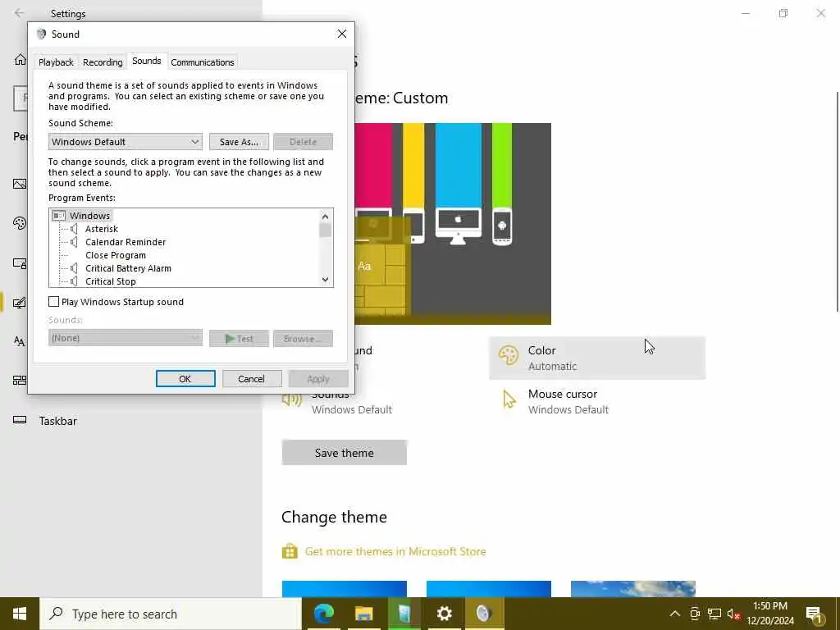Click the taskbar clock showing 1:50 PM

click(769, 614)
